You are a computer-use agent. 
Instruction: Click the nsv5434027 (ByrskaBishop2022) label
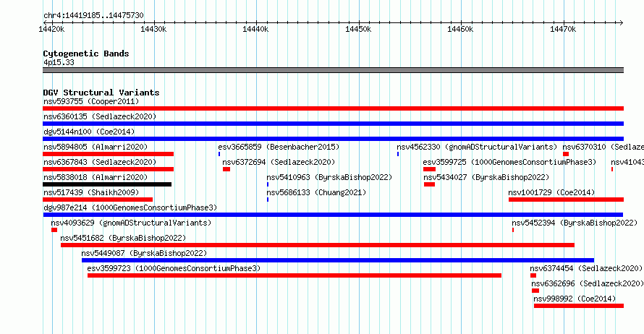point(486,177)
